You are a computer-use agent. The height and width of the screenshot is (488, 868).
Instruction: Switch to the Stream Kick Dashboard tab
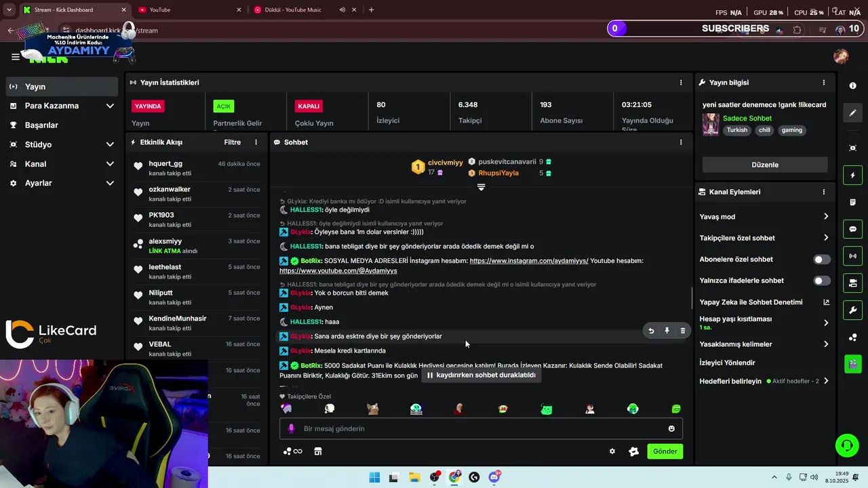click(x=73, y=9)
